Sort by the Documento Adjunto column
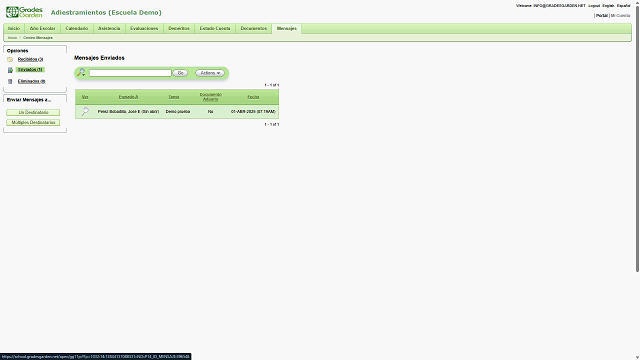This screenshot has width=640, height=360. 211,97
